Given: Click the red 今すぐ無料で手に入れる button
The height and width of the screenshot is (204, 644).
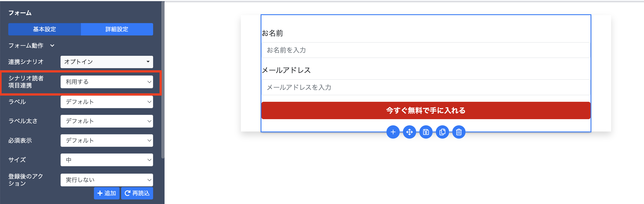Looking at the screenshot, I should pos(426,110).
